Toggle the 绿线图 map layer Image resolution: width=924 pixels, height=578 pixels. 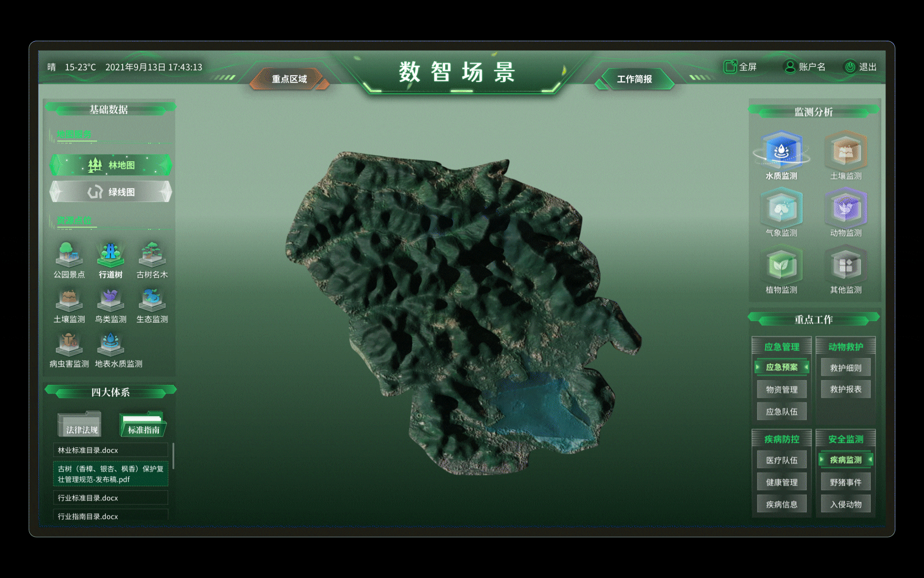pos(110,192)
